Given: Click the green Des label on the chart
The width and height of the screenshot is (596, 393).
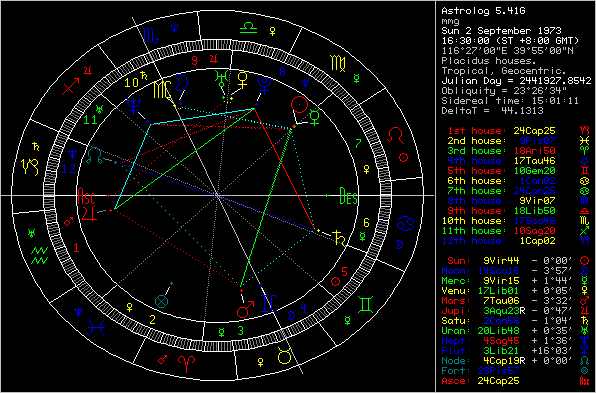Looking at the screenshot, I should [x=348, y=195].
